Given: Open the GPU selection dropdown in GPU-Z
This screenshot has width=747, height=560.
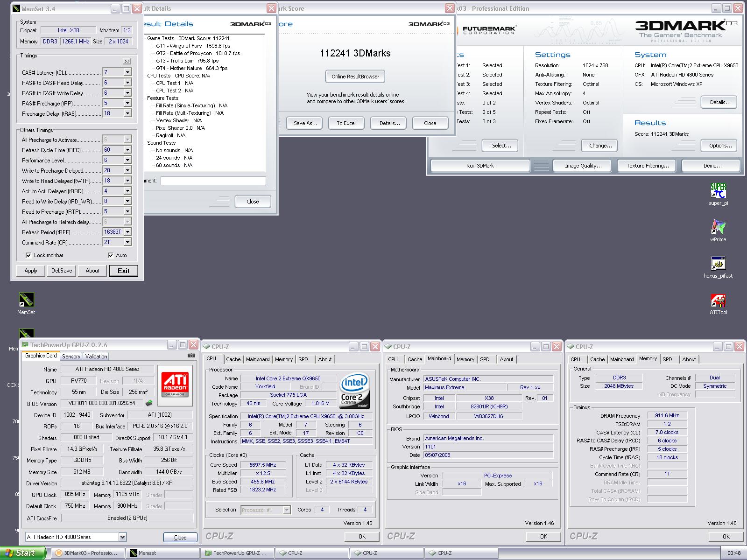Looking at the screenshot, I should [122, 537].
